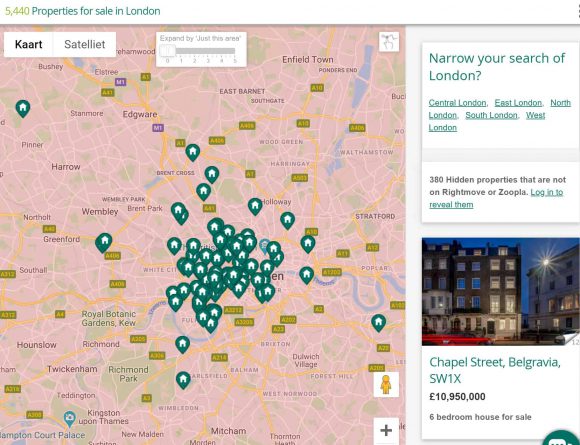The image size is (580, 445).
Task: Click the property marker above Wimbledon
Action: coord(183,380)
